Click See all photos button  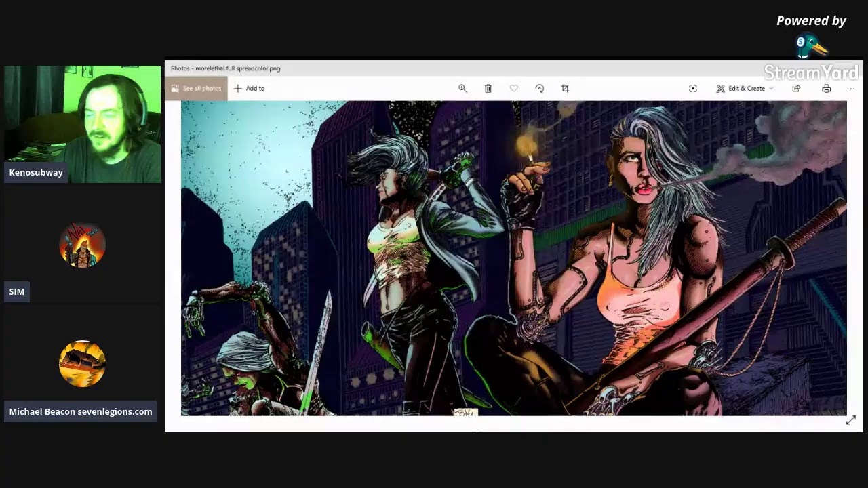click(x=196, y=89)
